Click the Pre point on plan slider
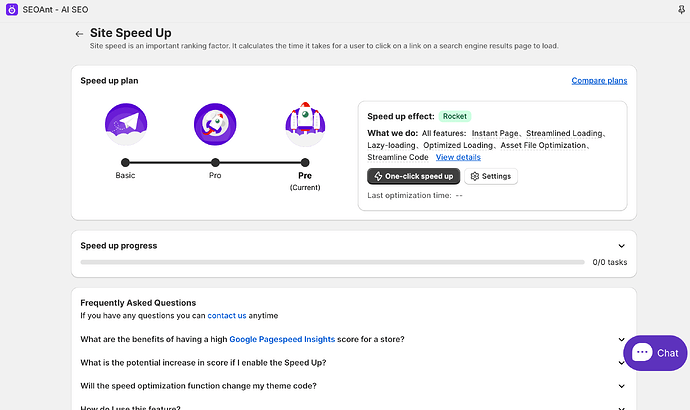690x410 pixels. click(x=305, y=162)
